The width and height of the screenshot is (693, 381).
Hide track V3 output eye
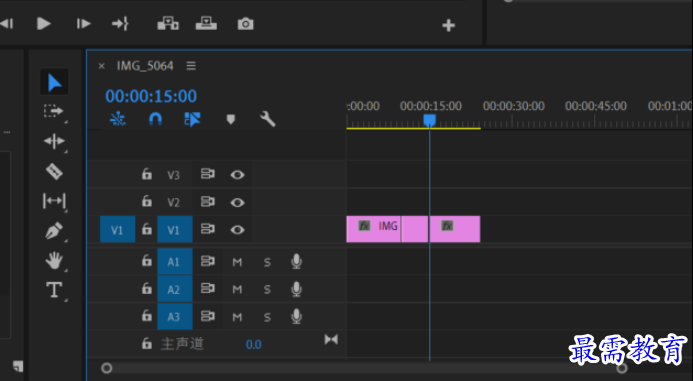pos(237,175)
